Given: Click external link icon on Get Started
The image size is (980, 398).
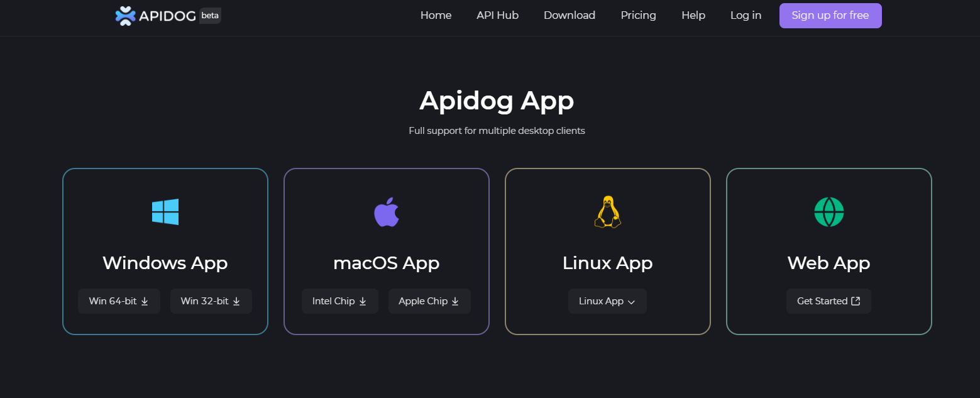Looking at the screenshot, I should (856, 301).
